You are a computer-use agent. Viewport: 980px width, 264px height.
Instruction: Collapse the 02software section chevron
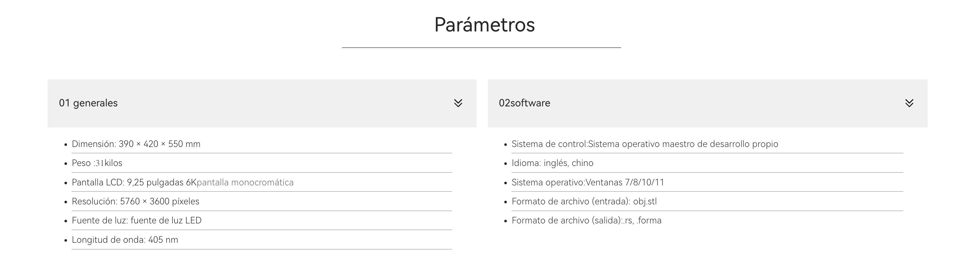click(909, 103)
